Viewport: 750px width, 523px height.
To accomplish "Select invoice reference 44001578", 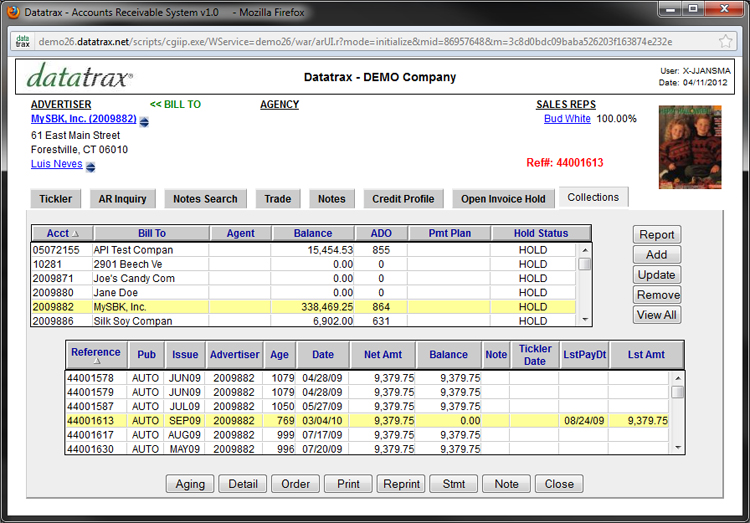I will 367,378.
